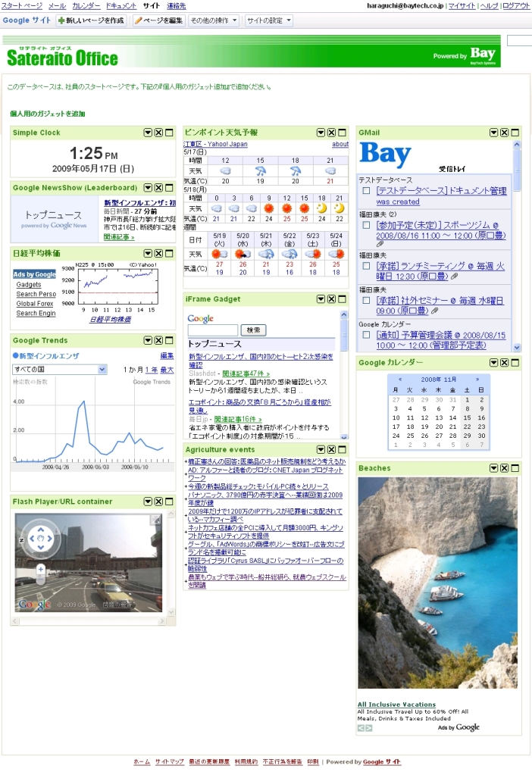Maximize the Google Trends gadget
Image resolution: width=532 pixels, height=775 pixels.
169,341
